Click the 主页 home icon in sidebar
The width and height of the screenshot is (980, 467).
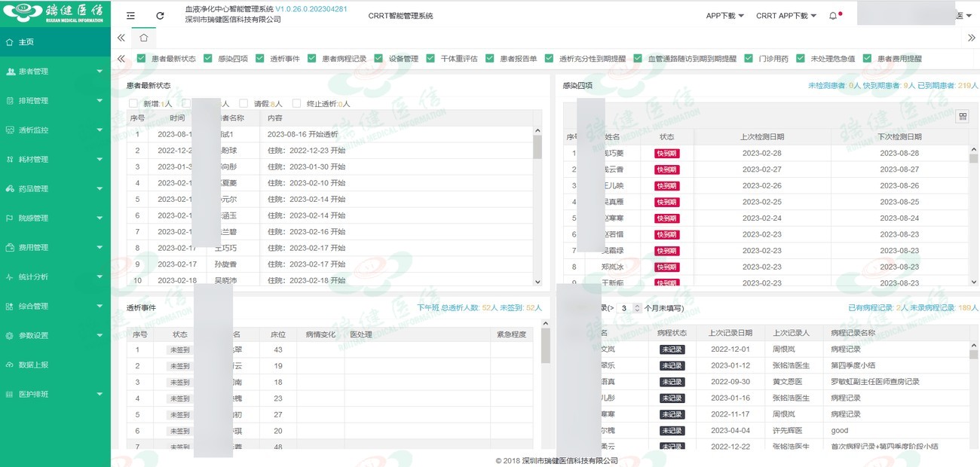(x=10, y=42)
